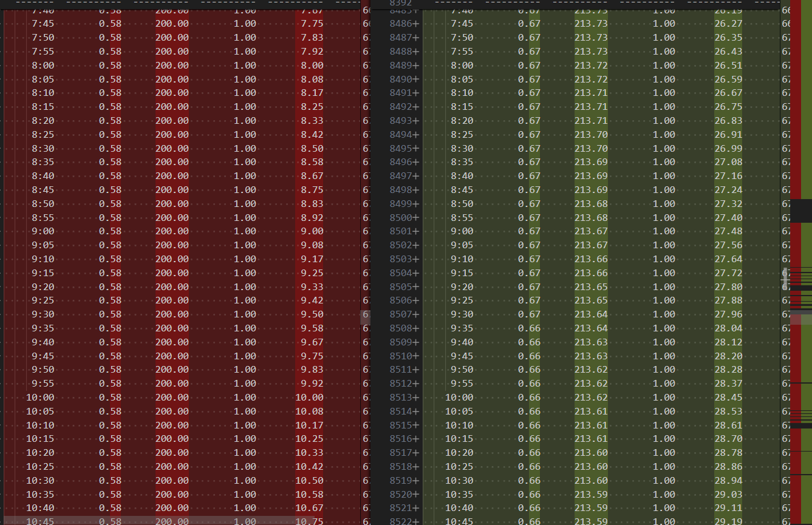Click line number 8490 in the right pane
812x525 pixels.
pyautogui.click(x=401, y=79)
